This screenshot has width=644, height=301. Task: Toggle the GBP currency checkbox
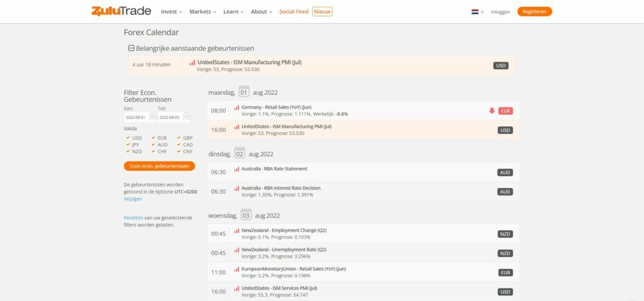(x=179, y=138)
